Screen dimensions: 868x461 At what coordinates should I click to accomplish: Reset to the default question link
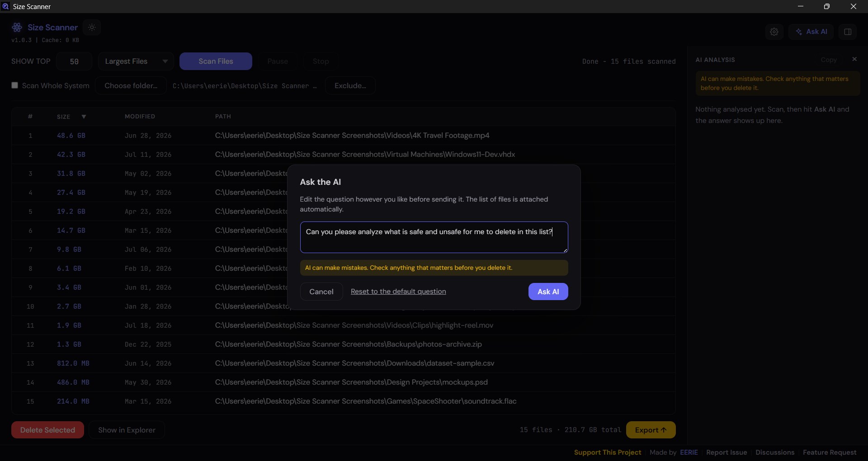coord(398,292)
